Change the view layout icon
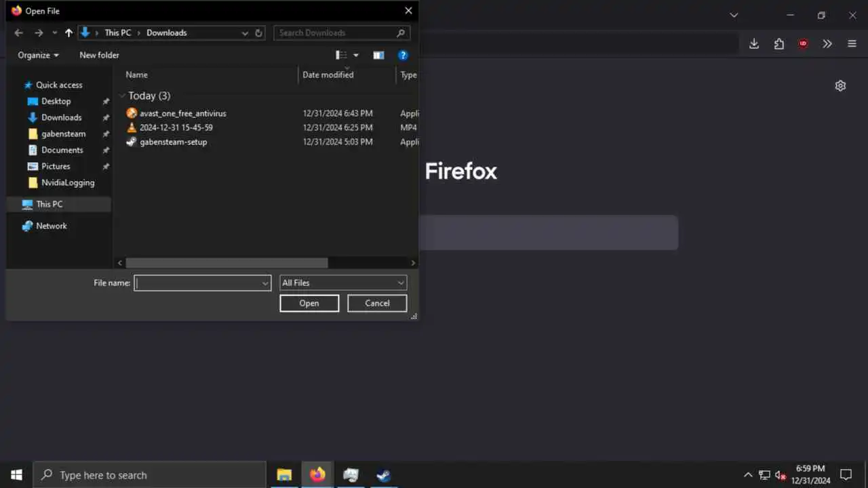Image resolution: width=868 pixels, height=488 pixels. (x=342, y=55)
